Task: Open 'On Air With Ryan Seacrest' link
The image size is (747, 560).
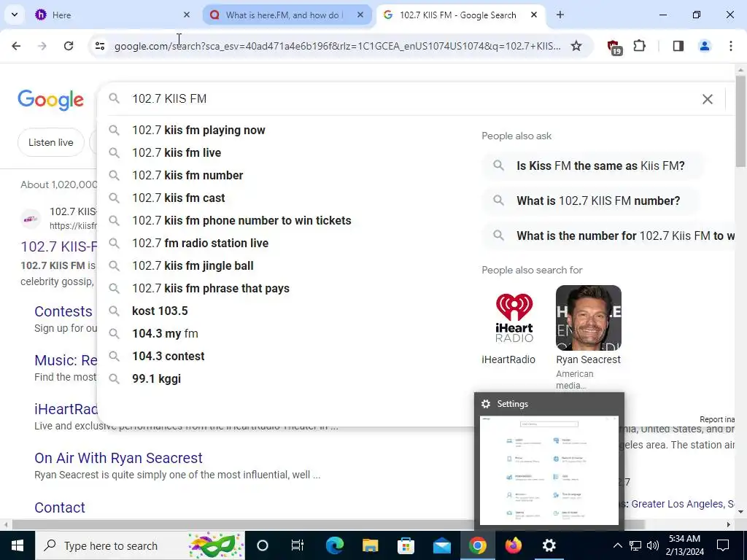Action: [119, 458]
